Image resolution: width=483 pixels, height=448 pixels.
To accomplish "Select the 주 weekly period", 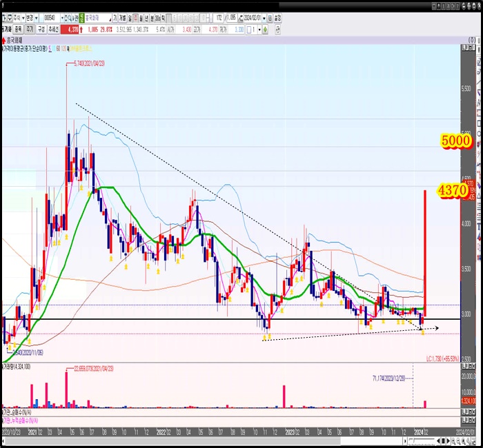I will coord(135,18).
